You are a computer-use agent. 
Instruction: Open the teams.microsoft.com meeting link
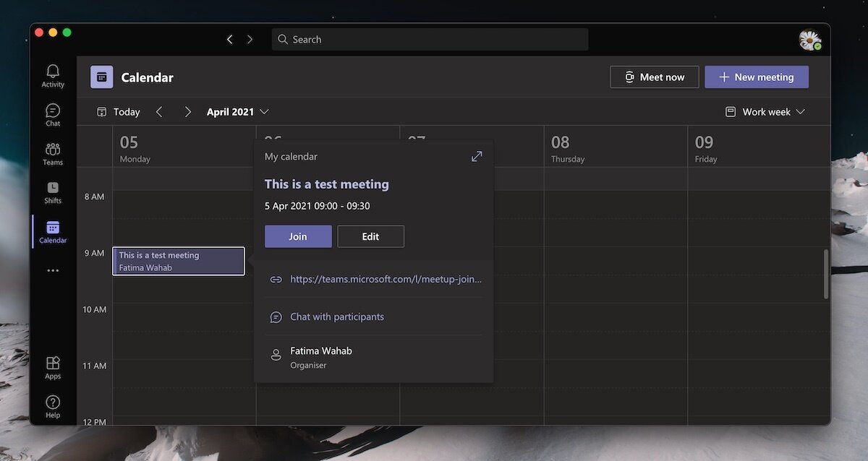coord(386,279)
